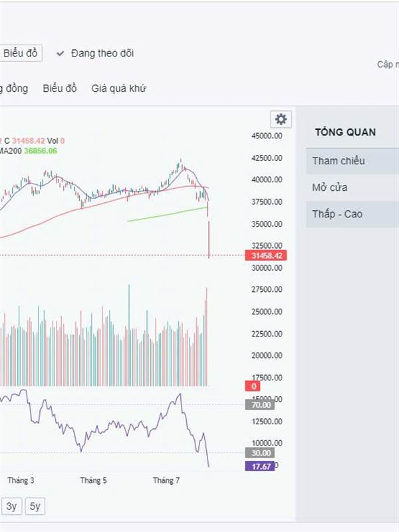Click the red 31458.42 price label
Screen dimensions: 399x532
tap(265, 255)
